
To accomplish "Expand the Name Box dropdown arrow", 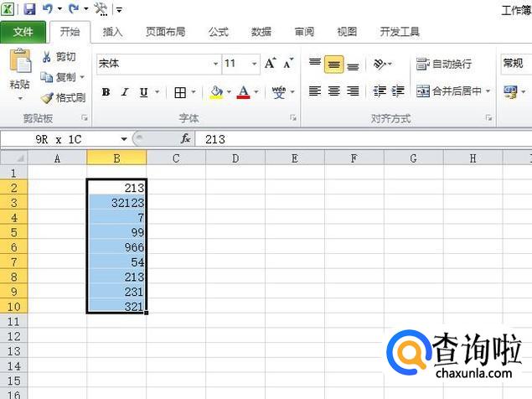I will [x=124, y=139].
